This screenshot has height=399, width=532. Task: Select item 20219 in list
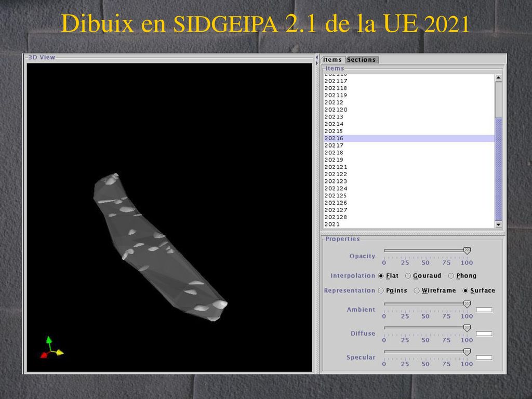pyautogui.click(x=409, y=160)
